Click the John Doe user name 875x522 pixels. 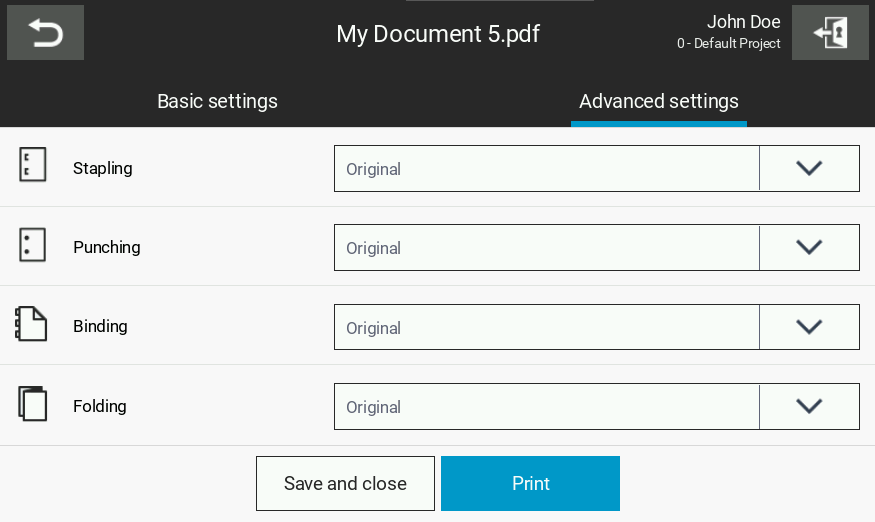pos(743,22)
